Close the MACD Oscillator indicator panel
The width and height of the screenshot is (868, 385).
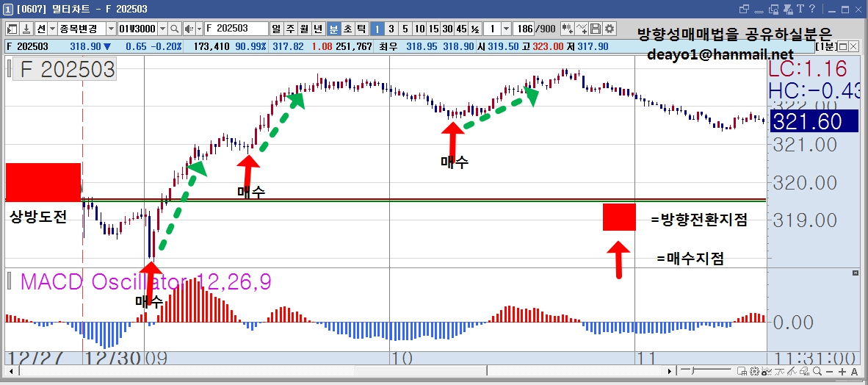pos(855,273)
